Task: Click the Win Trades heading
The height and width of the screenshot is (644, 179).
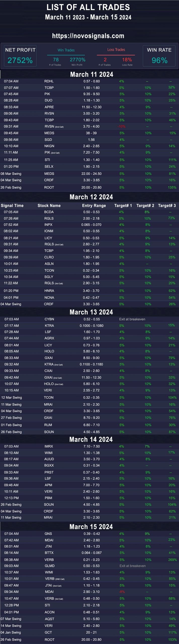Action: point(66,50)
